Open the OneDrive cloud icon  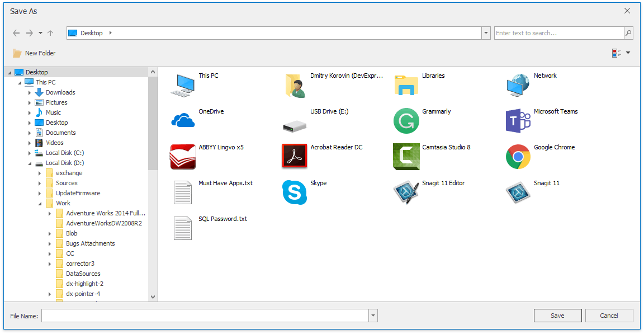tap(183, 121)
